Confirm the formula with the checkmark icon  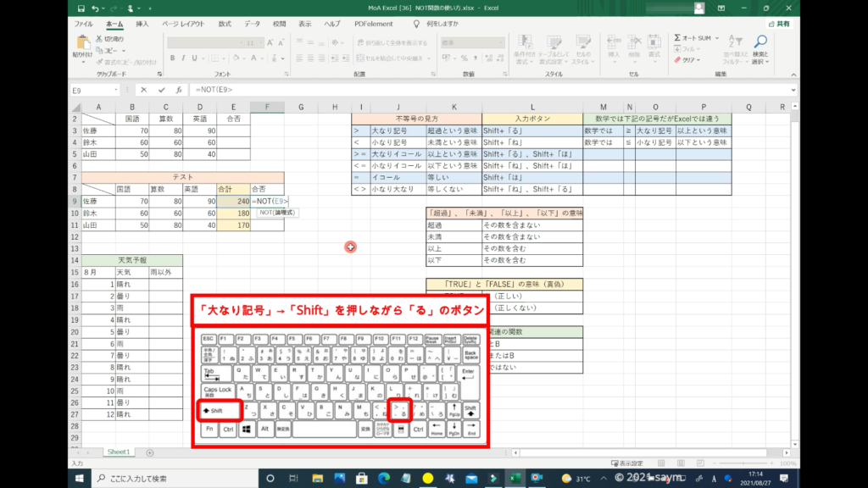tap(161, 90)
